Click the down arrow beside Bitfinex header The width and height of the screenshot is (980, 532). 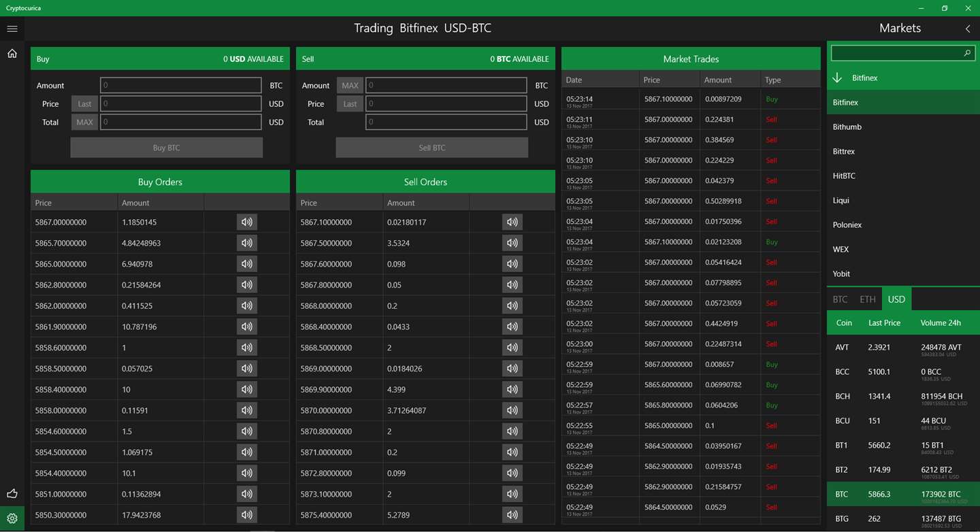coord(838,78)
